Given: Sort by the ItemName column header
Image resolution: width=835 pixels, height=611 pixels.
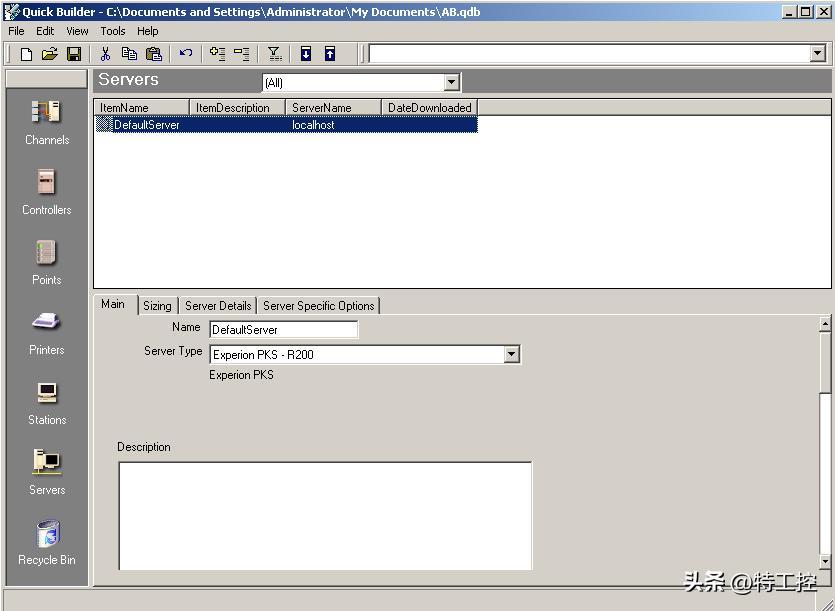Looking at the screenshot, I should (x=142, y=108).
